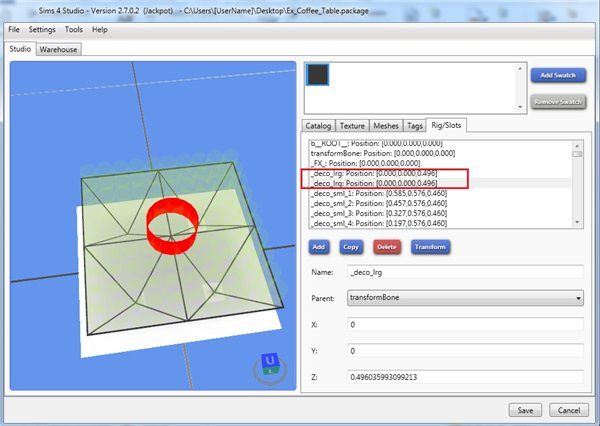Expand the Parent transformBone dropdown
The height and width of the screenshot is (426, 600).
click(x=464, y=297)
